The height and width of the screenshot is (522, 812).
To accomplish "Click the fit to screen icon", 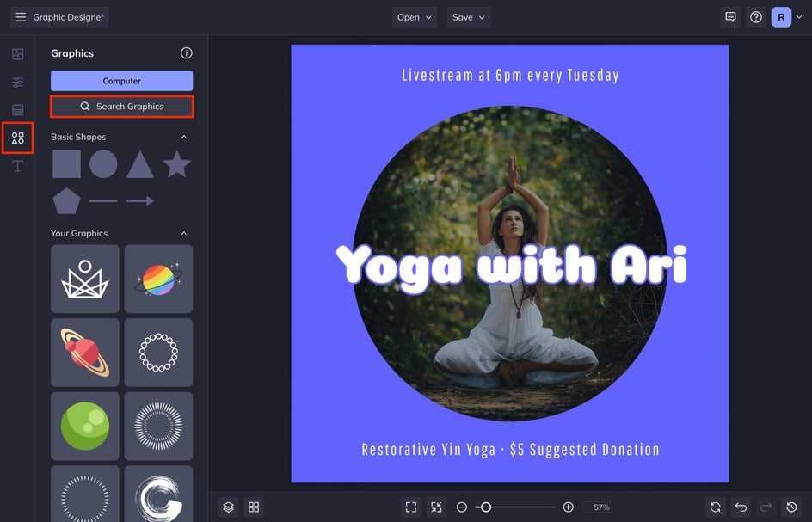I will [x=411, y=507].
